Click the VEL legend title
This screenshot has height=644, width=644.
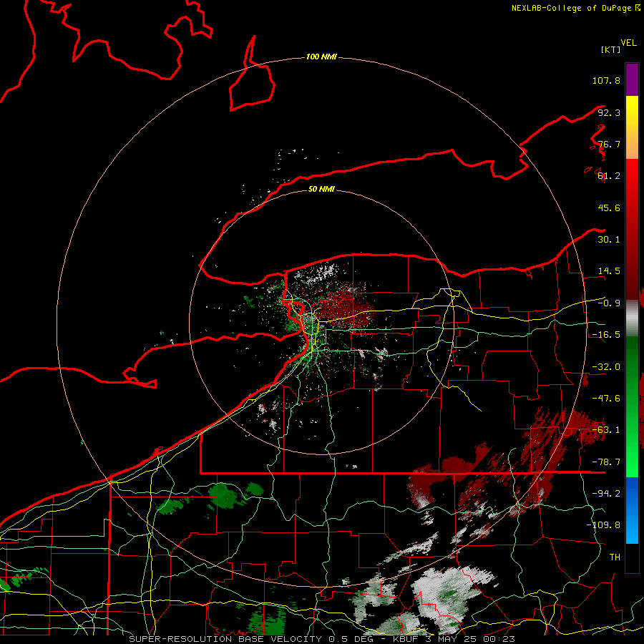pyautogui.click(x=628, y=43)
